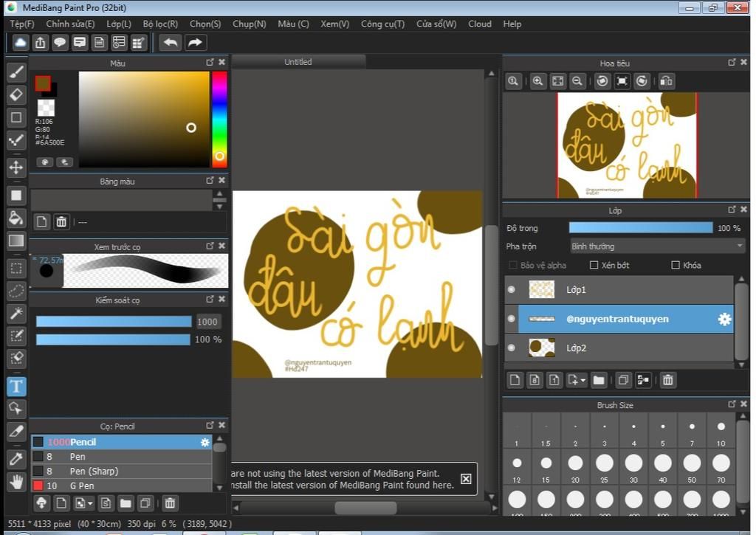
Task: Dismiss the update notification banner
Action: pos(466,479)
